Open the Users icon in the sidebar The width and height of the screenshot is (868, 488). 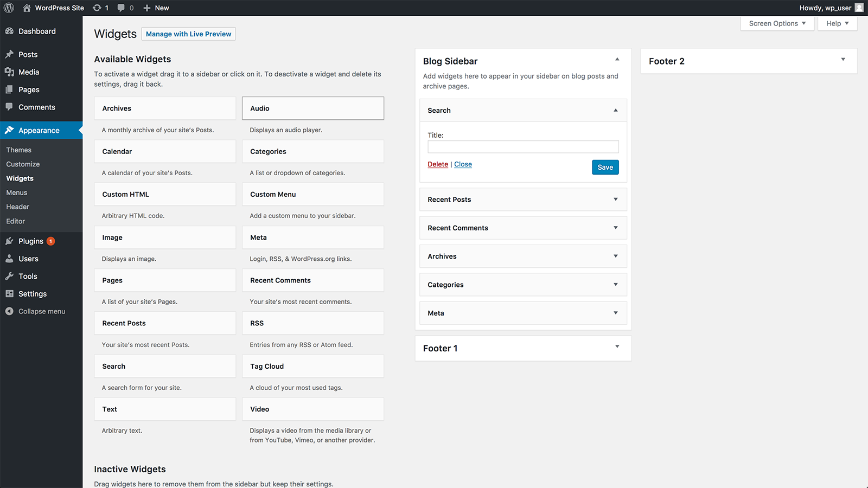(9, 259)
